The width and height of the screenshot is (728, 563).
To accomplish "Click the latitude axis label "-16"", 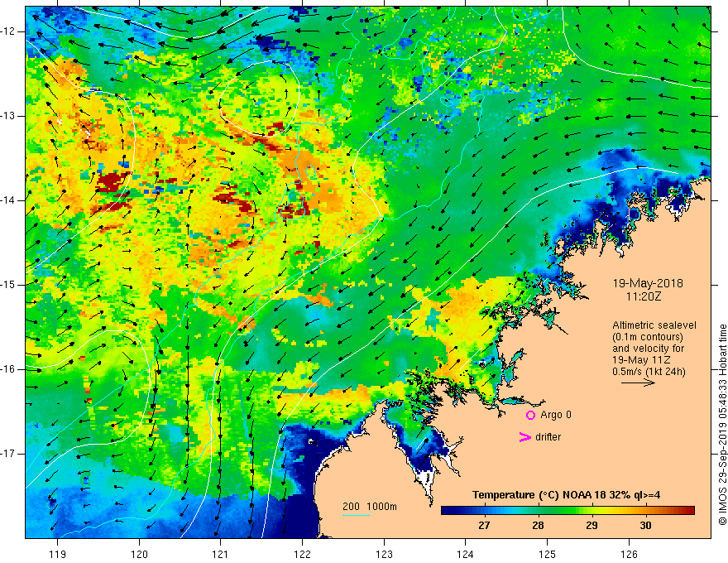I will (x=8, y=369).
